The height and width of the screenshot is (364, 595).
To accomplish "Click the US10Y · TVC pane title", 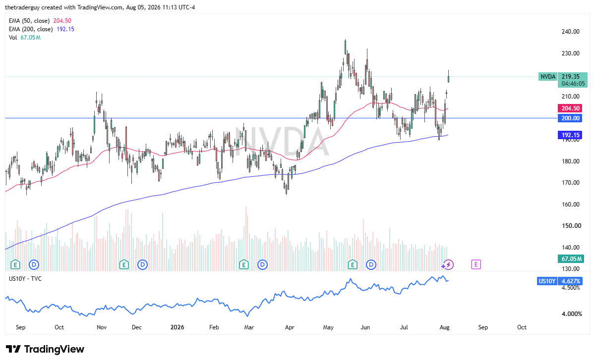I will 25,279.
